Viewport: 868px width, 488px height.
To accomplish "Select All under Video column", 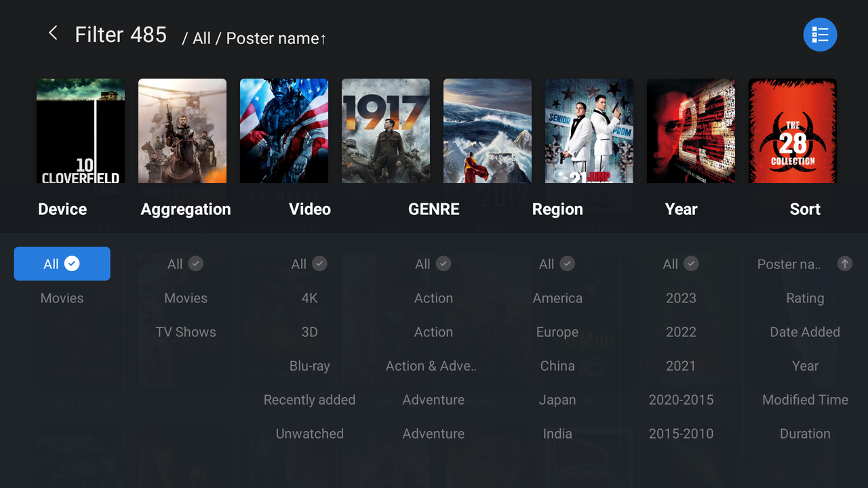I will (x=309, y=264).
